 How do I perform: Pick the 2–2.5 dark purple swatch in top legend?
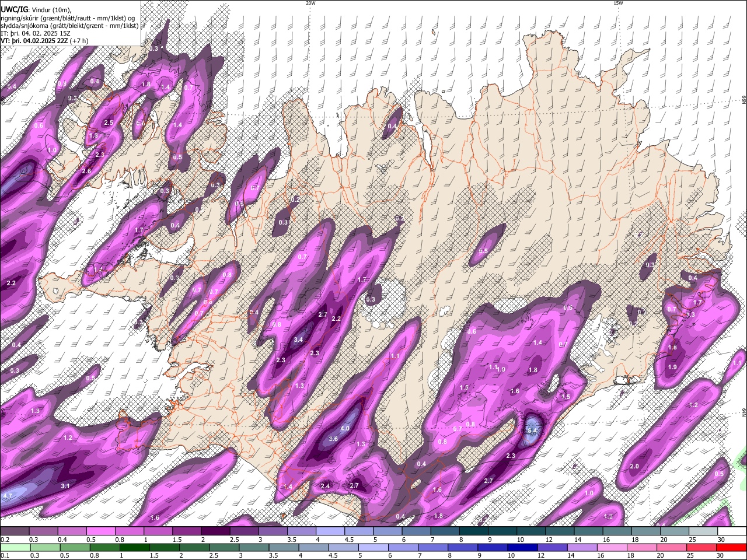point(215,531)
